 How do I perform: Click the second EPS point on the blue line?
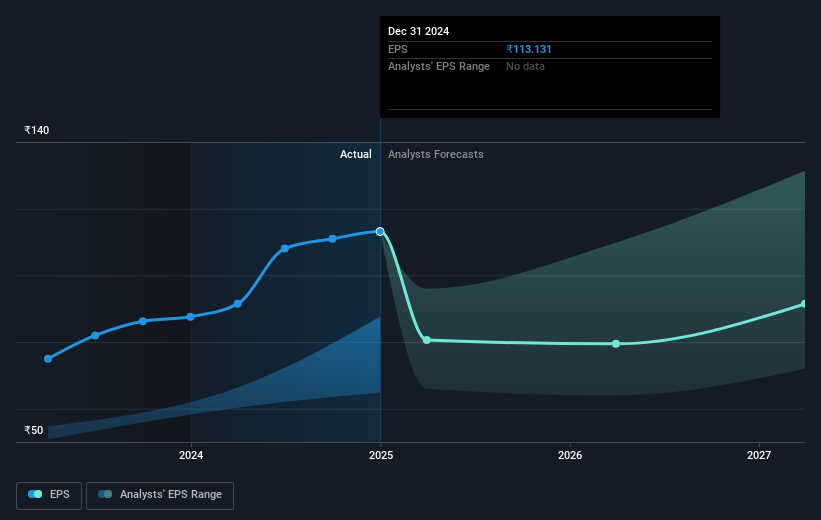(95, 335)
